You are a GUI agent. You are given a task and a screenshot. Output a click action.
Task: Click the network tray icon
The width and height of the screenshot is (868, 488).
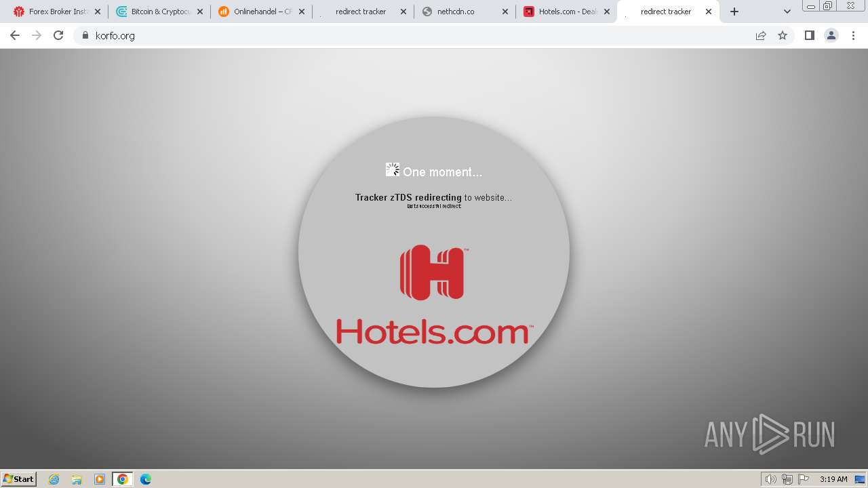tap(787, 479)
